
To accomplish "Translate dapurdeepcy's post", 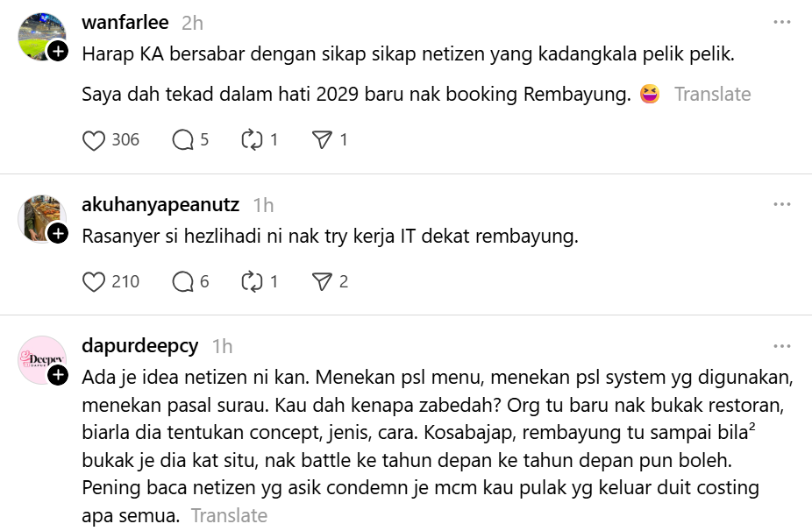I will point(229,516).
